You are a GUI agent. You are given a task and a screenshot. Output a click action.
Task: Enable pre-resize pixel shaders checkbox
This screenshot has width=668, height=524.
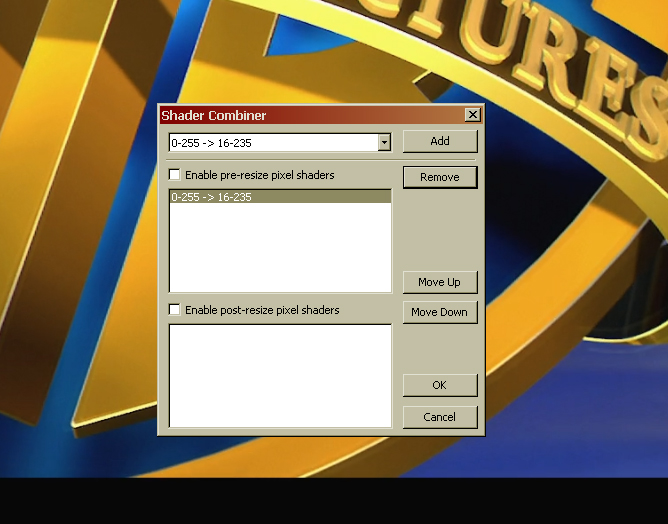174,175
